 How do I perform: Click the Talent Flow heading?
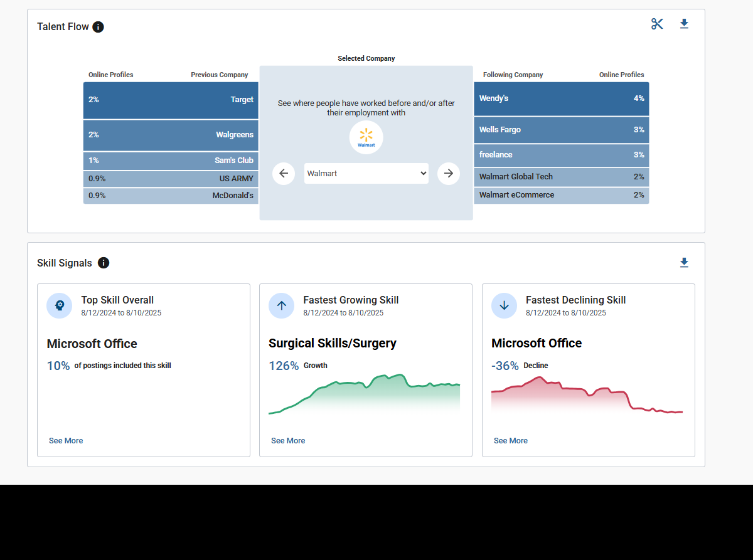pyautogui.click(x=63, y=27)
